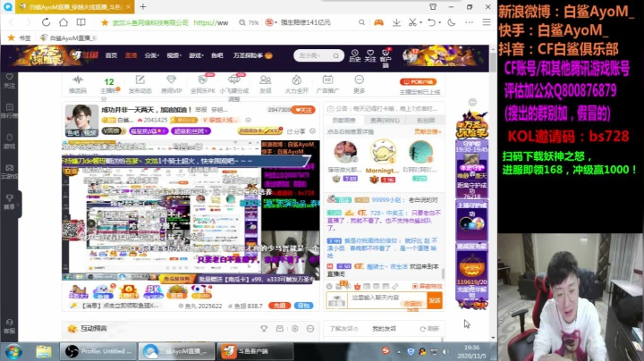Switch to 粉丝团 tab

(426, 121)
